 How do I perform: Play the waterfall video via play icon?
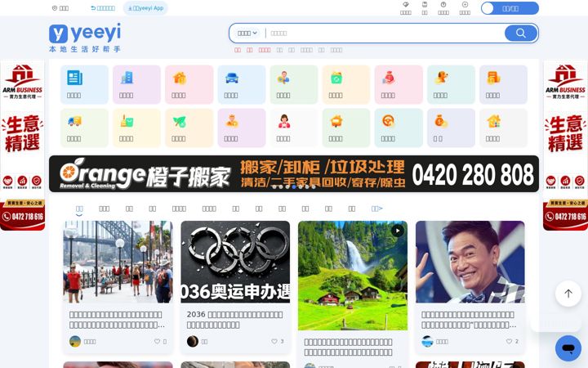pos(398,231)
